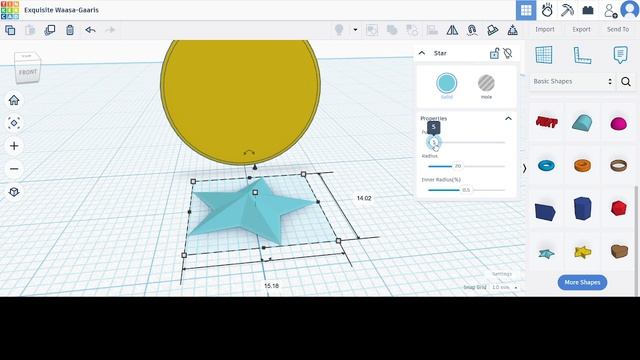Pick the red hexagonal shape
640x360 pixels.
click(618, 208)
